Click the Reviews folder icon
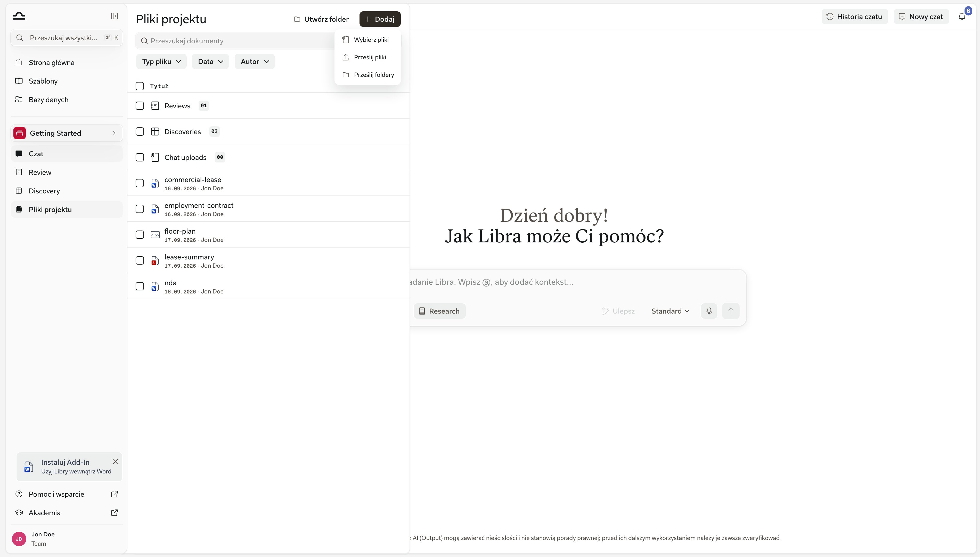This screenshot has height=557, width=980. [x=155, y=105]
